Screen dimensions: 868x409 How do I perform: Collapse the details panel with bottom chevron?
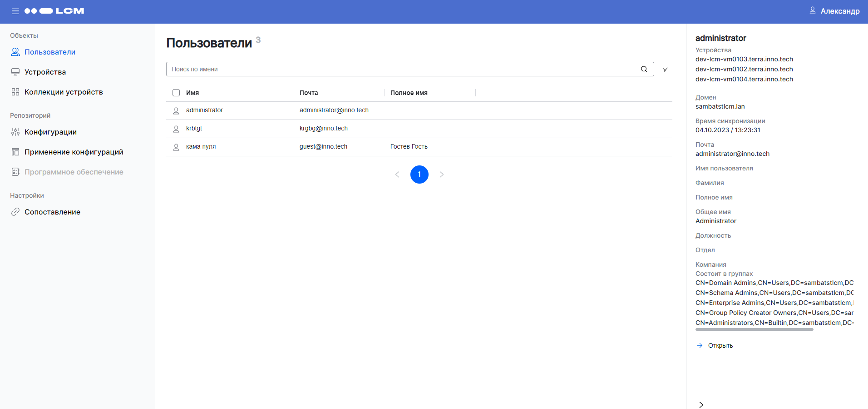coord(701,404)
